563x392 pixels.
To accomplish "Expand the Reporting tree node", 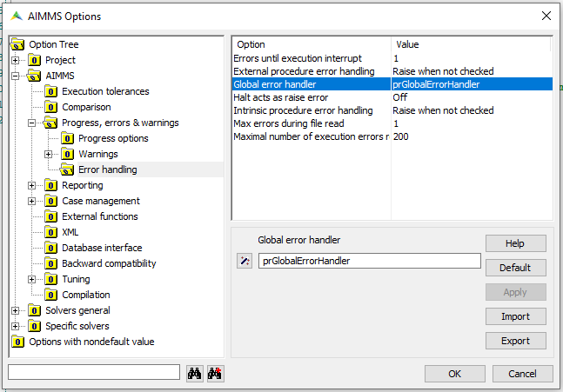I will (x=31, y=185).
